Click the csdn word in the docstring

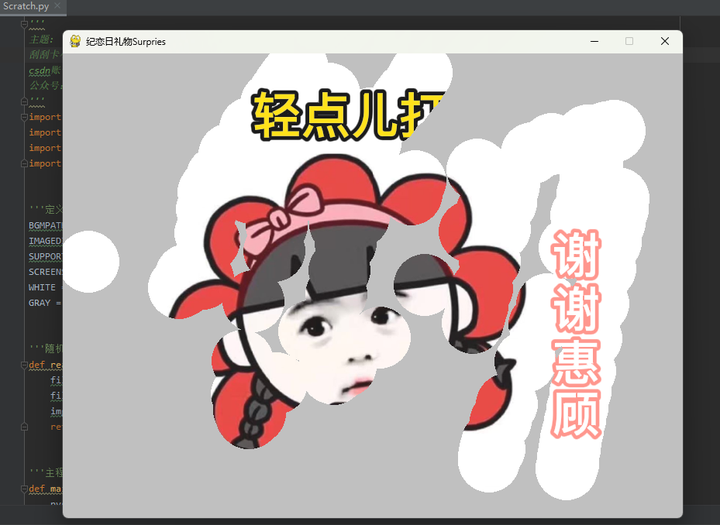click(x=39, y=71)
